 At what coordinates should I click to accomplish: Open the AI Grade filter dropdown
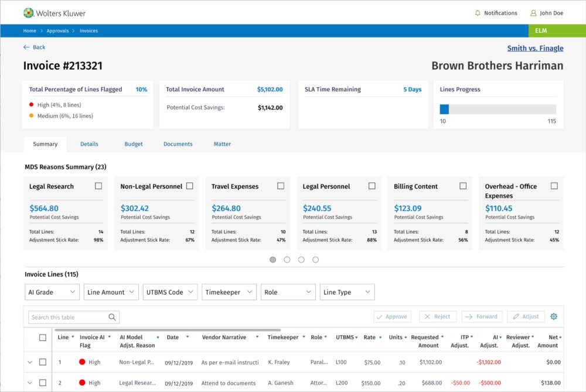pos(52,292)
